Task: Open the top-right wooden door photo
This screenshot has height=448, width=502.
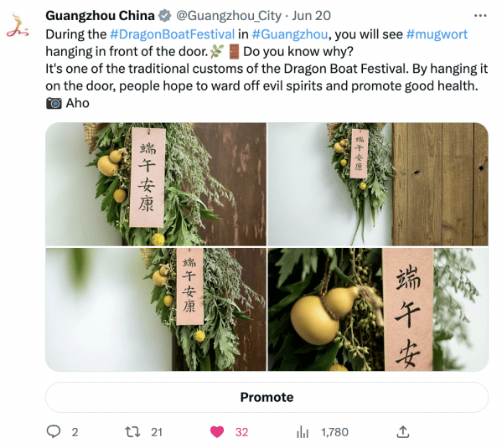Action: [378, 184]
